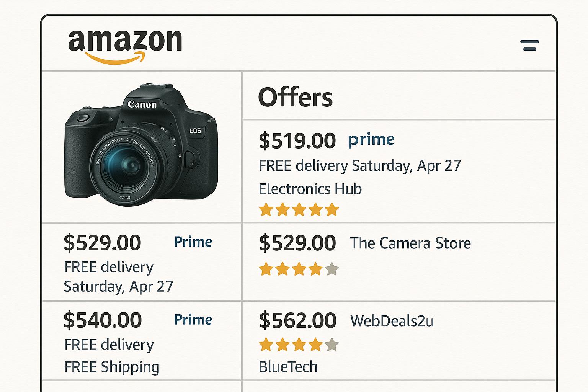
Task: Click the five-star rating under Electronics Hub
Action: click(x=299, y=209)
